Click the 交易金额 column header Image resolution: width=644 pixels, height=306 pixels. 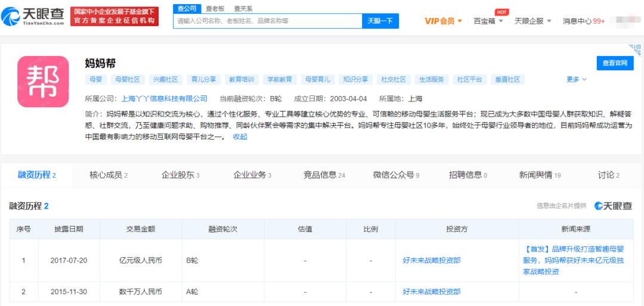tap(141, 229)
